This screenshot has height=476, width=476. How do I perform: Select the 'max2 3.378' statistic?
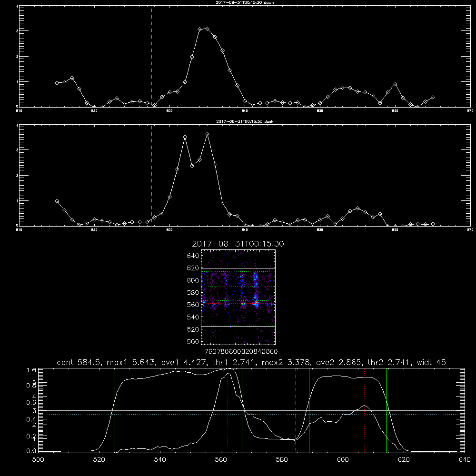point(286,362)
